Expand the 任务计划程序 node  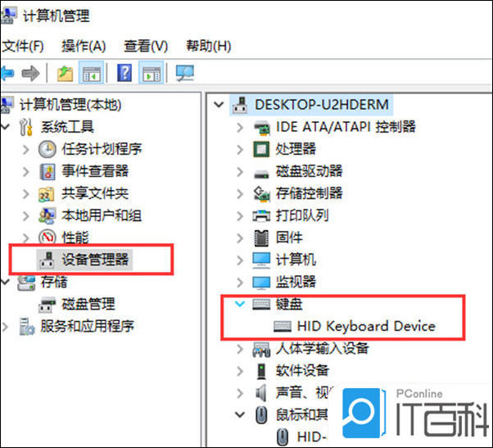coord(25,149)
